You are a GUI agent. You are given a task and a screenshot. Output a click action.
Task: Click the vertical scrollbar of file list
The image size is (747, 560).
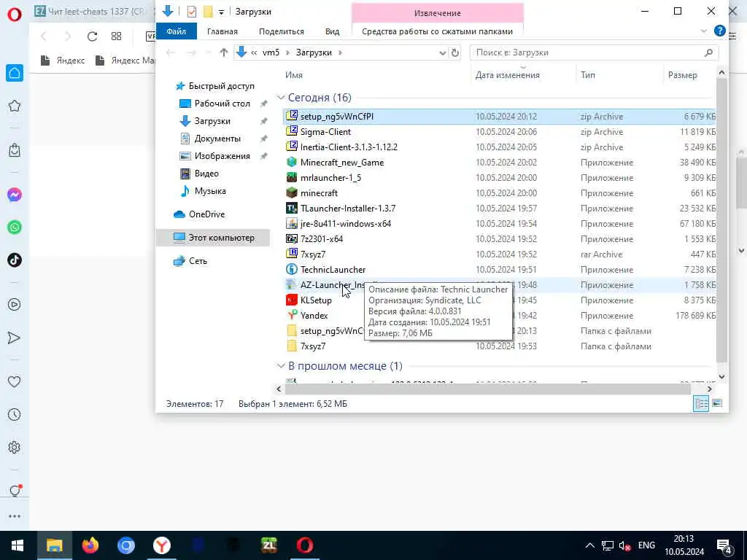(x=721, y=219)
